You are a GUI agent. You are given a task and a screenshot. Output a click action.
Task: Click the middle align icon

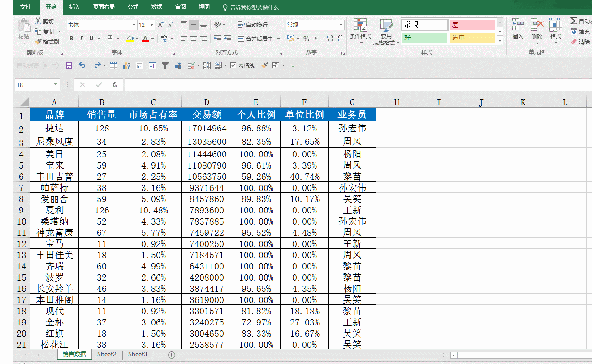point(194,25)
